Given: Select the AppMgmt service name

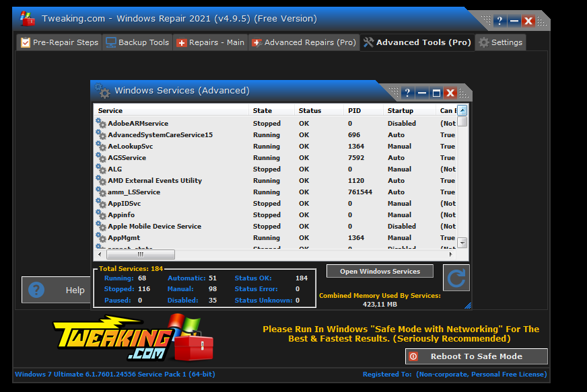Looking at the screenshot, I should 124,237.
